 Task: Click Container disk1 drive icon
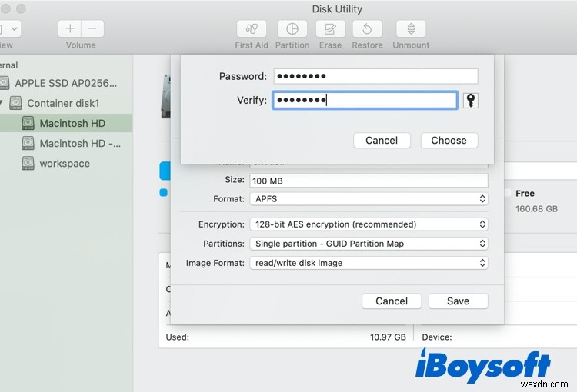tap(15, 103)
